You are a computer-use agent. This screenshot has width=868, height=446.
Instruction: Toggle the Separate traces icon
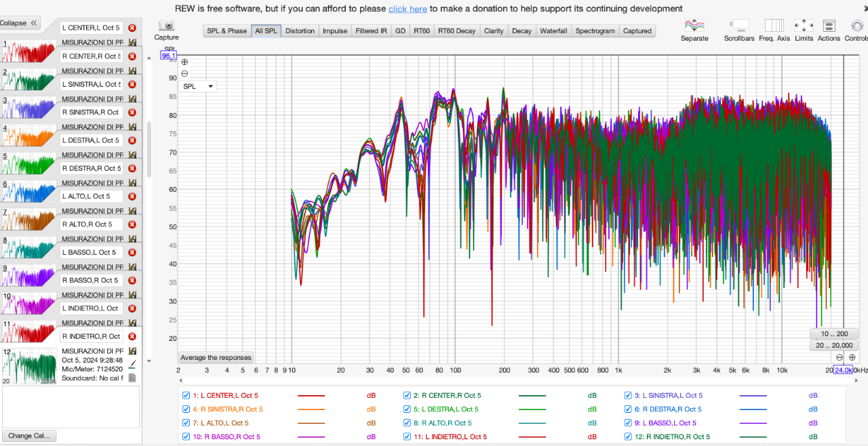pyautogui.click(x=694, y=26)
